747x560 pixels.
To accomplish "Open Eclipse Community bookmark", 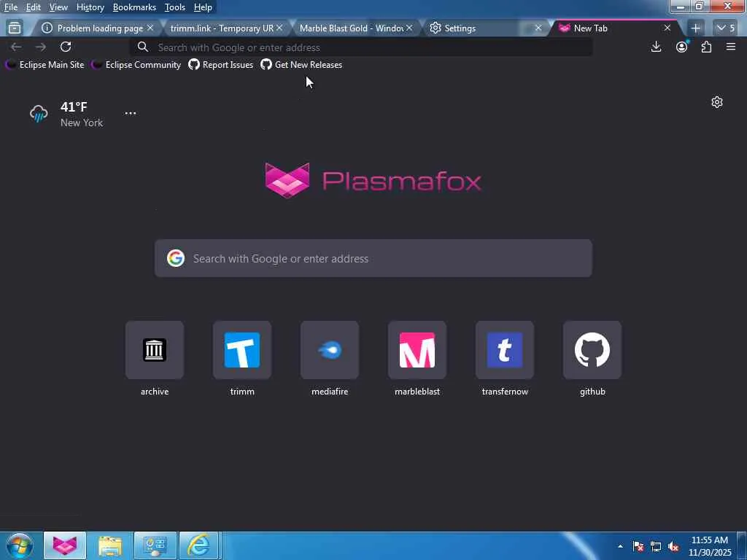I will point(136,65).
